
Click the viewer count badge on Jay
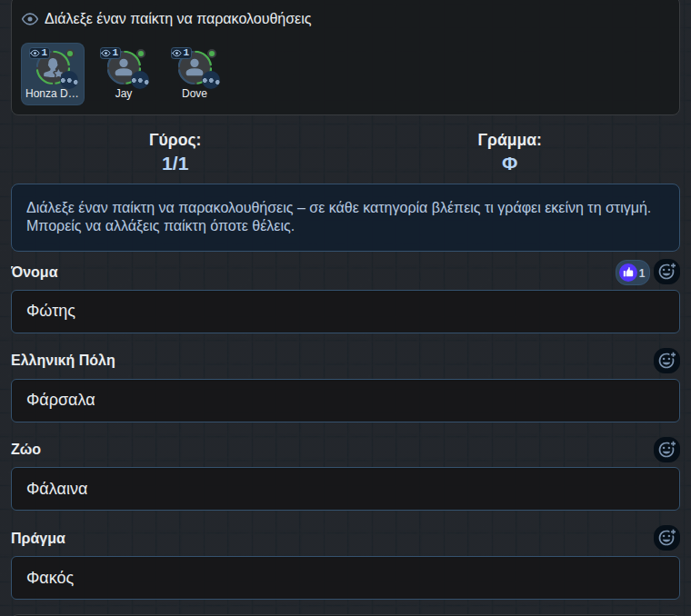click(110, 53)
